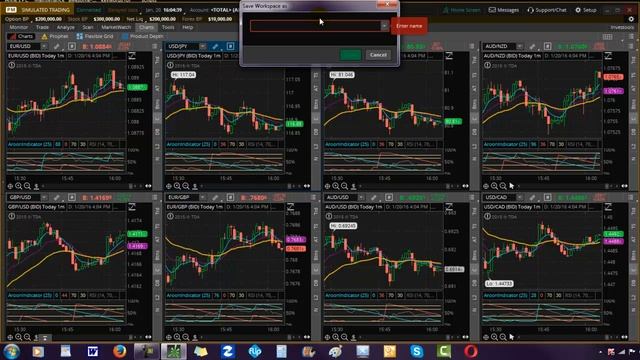Open the Tools tab
Viewport: 640px width, 360px height.
coord(168,27)
